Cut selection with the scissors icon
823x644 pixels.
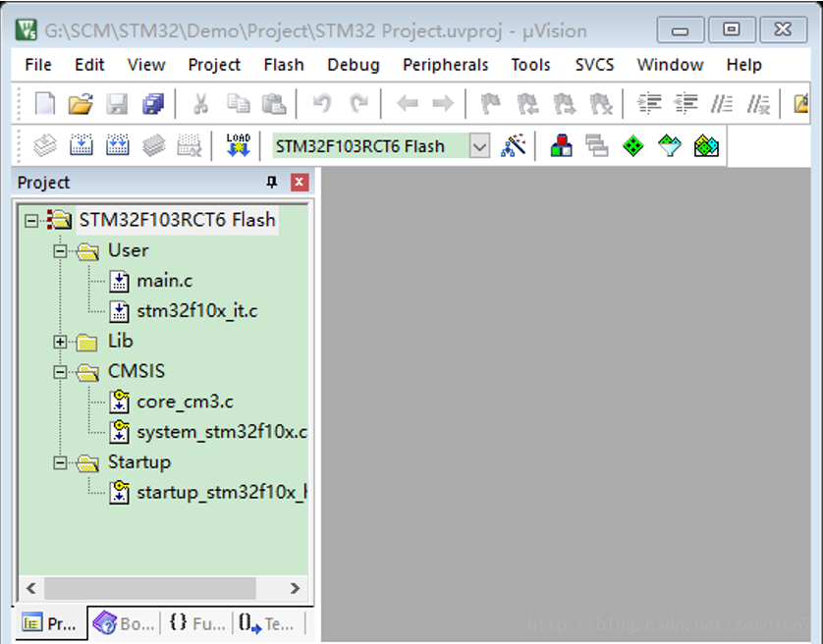point(200,103)
